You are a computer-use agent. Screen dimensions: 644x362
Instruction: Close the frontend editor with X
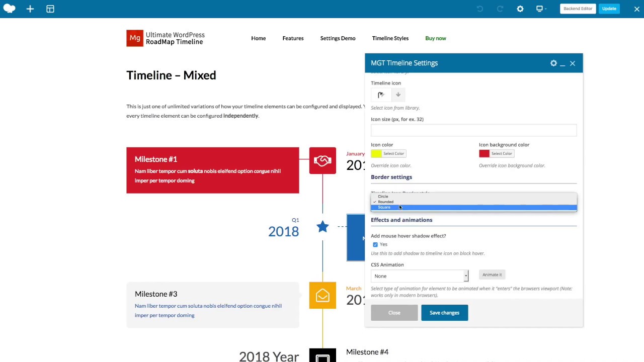point(636,9)
